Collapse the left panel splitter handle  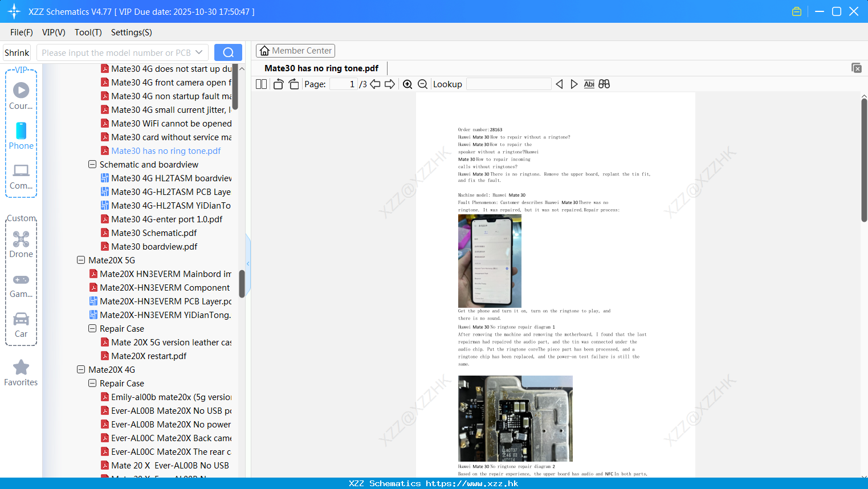point(248,263)
